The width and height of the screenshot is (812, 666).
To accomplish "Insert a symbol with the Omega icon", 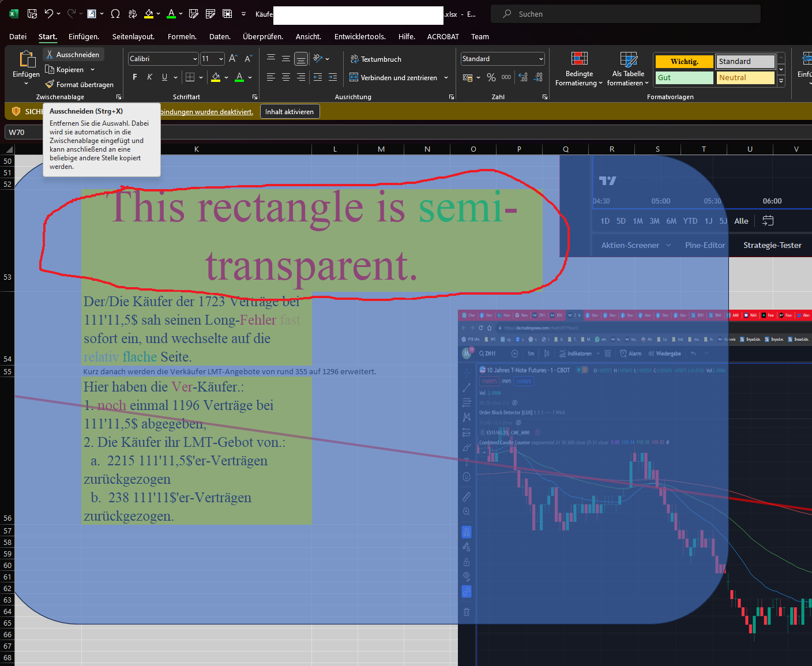I will tap(115, 14).
